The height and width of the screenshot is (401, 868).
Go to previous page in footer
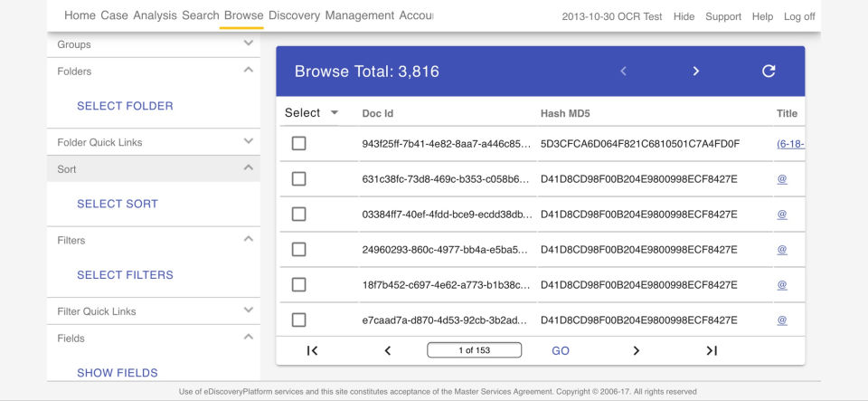(387, 351)
